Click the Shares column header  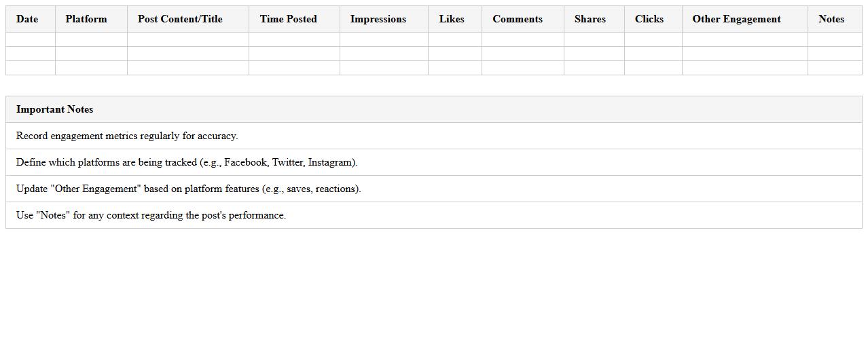590,19
